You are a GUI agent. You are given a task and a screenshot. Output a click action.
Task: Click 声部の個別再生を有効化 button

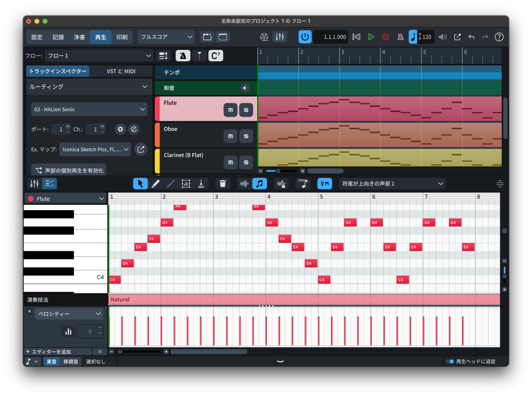click(x=69, y=170)
